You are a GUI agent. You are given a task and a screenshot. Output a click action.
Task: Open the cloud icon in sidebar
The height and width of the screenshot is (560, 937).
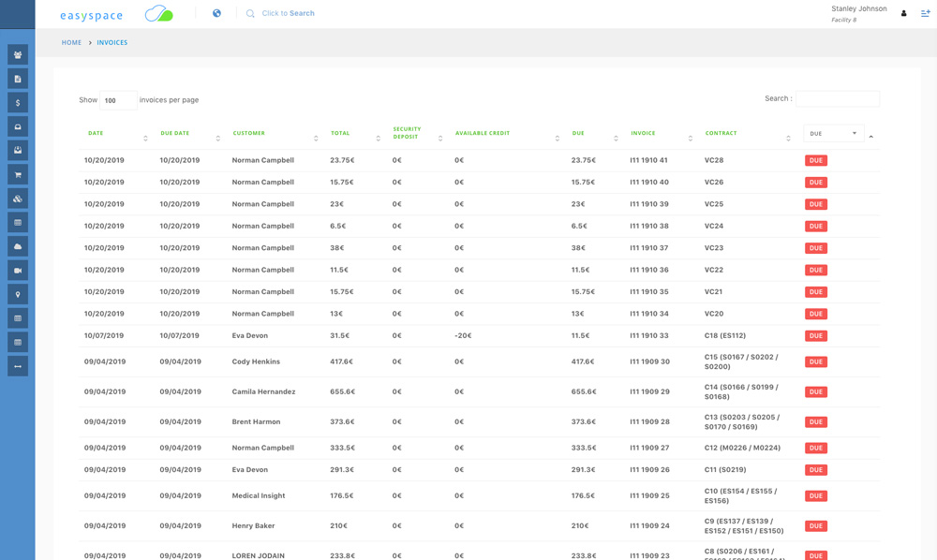[x=18, y=246]
